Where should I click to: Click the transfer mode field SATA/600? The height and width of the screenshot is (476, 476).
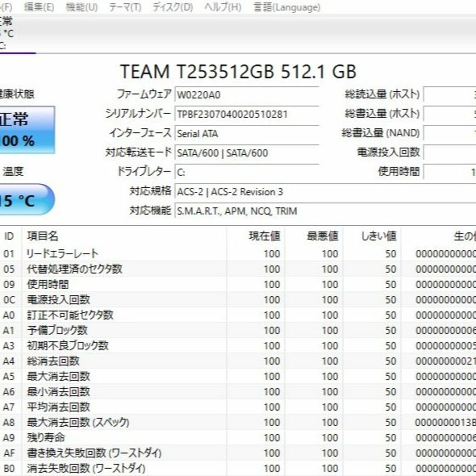(246, 152)
